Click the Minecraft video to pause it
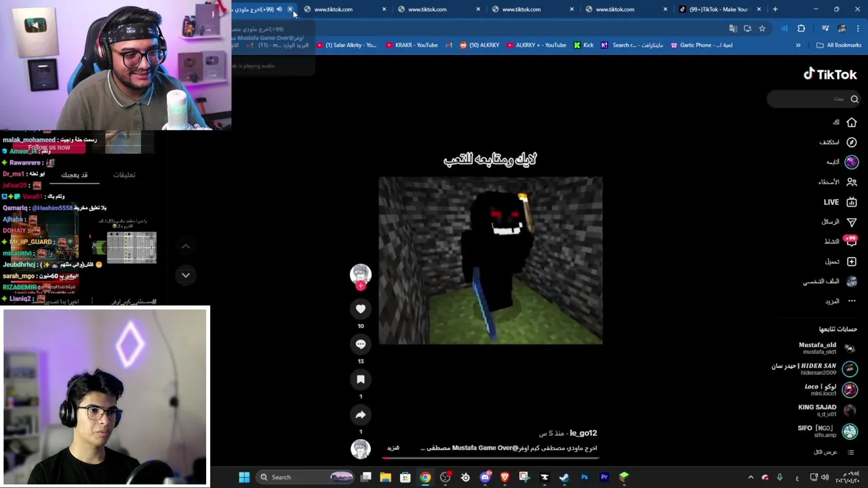This screenshot has width=868, height=488. [490, 260]
